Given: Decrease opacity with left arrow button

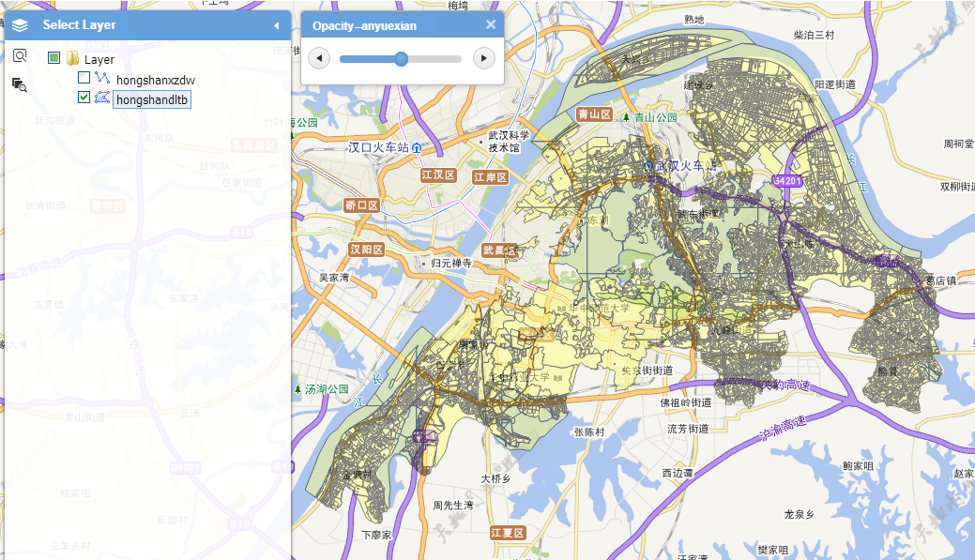Looking at the screenshot, I should [x=319, y=58].
